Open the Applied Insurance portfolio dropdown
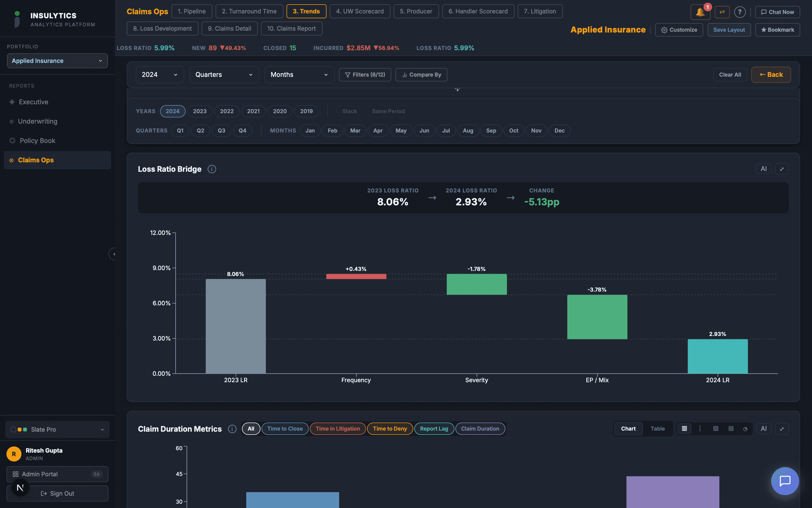This screenshot has height=508, width=812. point(57,61)
